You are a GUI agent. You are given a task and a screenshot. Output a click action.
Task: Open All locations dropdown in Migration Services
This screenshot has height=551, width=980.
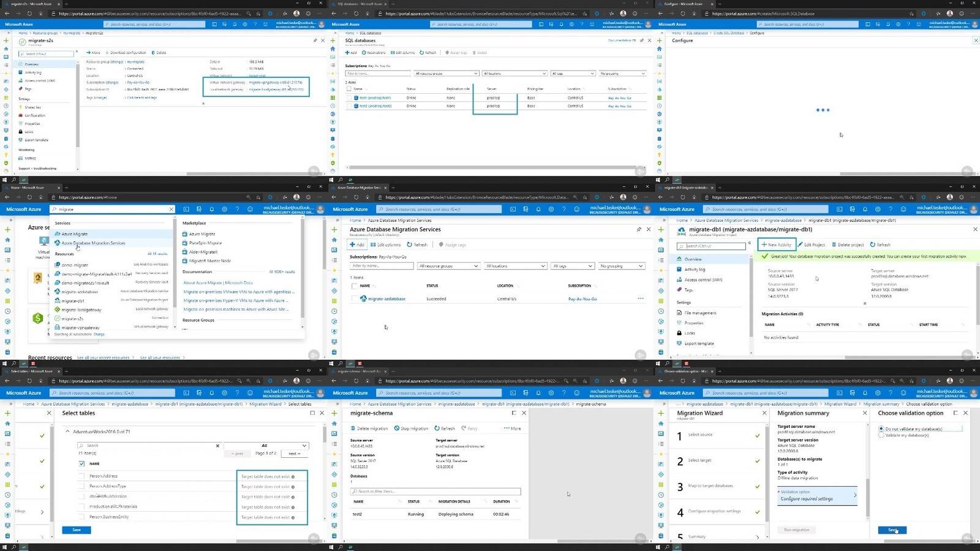[x=514, y=266]
